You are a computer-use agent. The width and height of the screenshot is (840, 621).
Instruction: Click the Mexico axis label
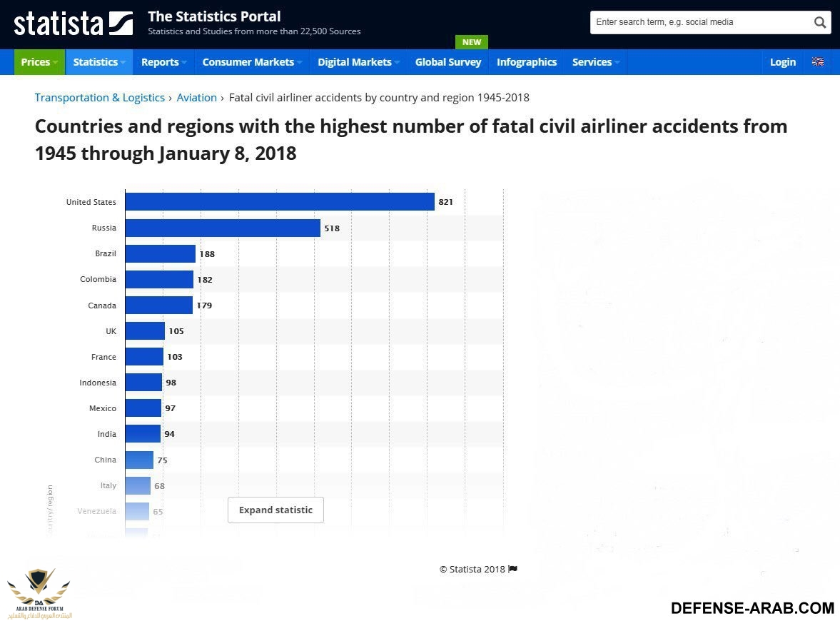tap(103, 408)
